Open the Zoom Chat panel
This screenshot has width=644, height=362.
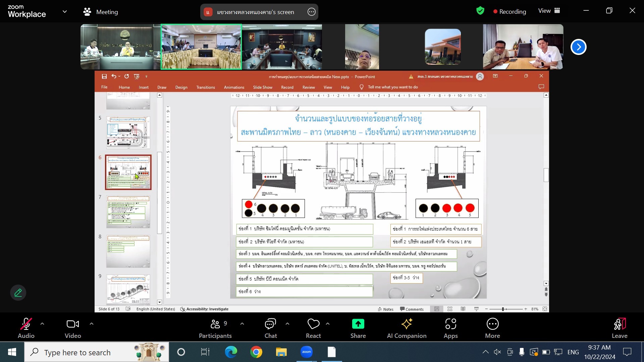point(270,328)
